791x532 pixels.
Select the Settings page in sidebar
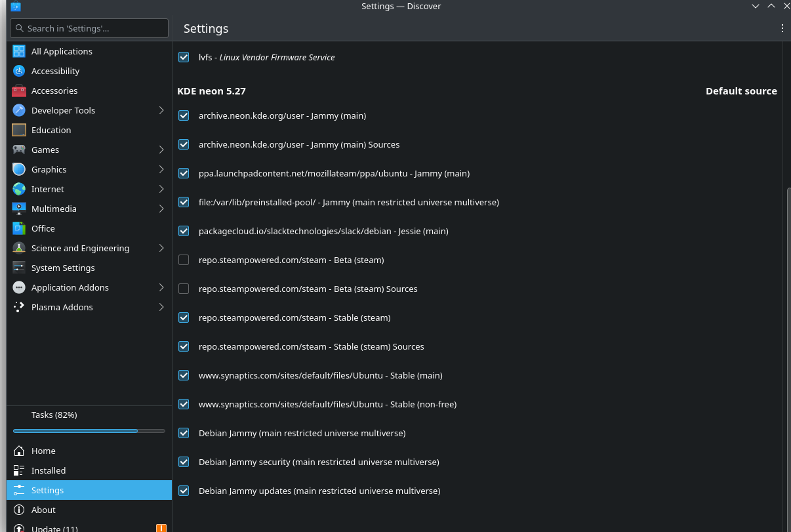[89, 490]
